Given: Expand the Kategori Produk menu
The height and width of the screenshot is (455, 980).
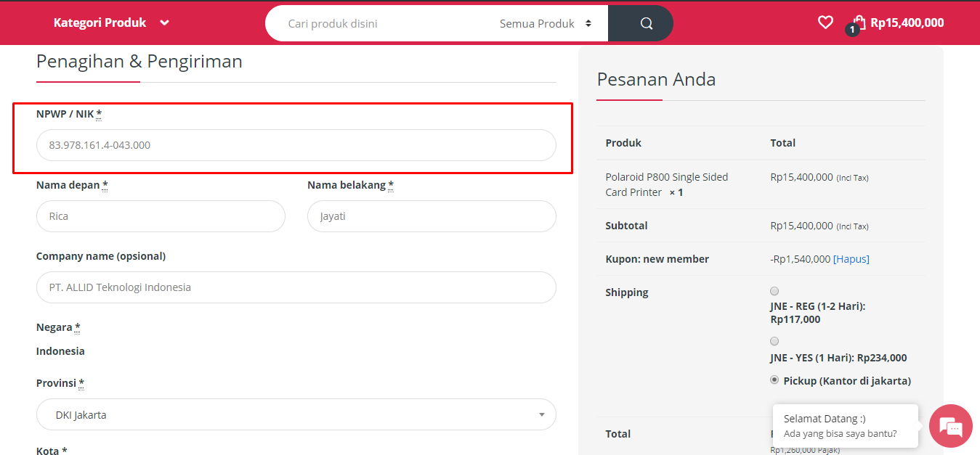Looking at the screenshot, I should coord(110,22).
